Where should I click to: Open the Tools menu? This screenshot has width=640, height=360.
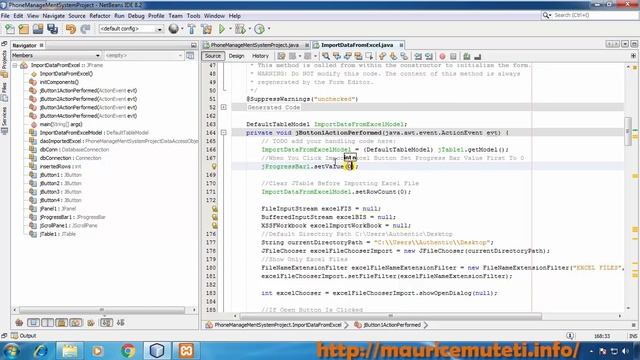click(193, 16)
